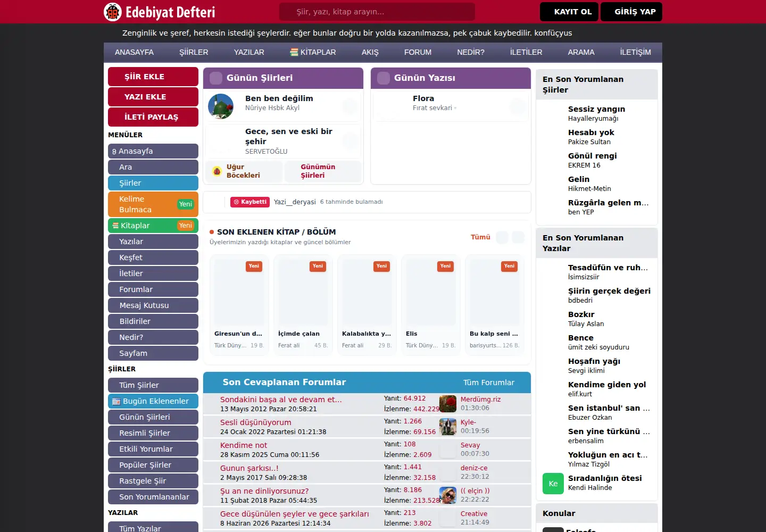The image size is (766, 532).
Task: Open YAZILAR in the top navigation
Action: pos(249,52)
